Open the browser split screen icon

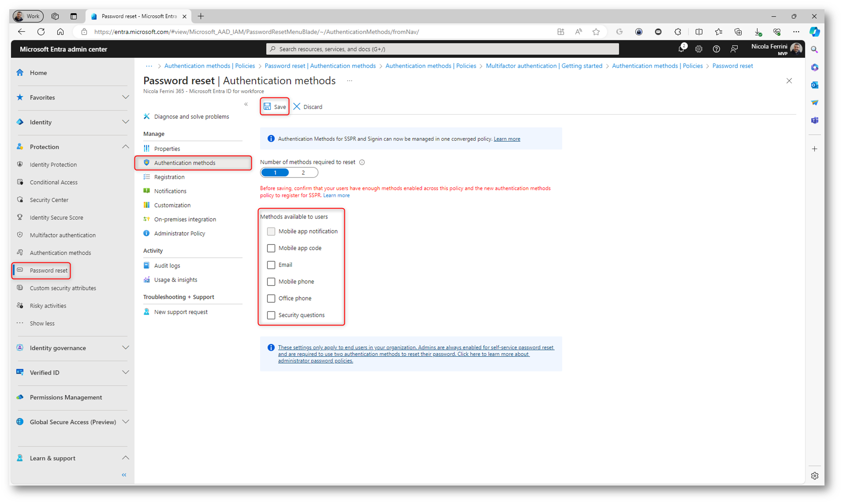[x=699, y=32]
